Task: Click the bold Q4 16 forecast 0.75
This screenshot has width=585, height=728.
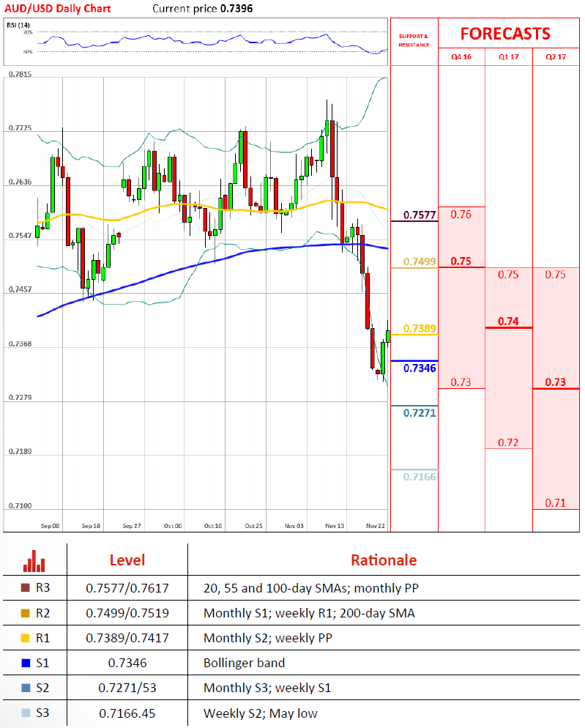Action: click(x=461, y=261)
